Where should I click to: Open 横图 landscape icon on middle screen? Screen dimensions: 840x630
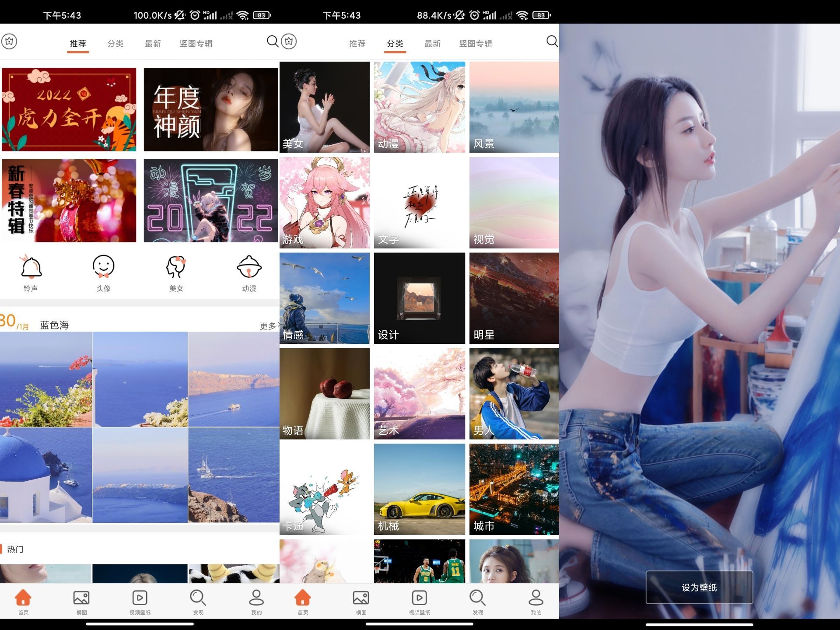click(x=361, y=602)
